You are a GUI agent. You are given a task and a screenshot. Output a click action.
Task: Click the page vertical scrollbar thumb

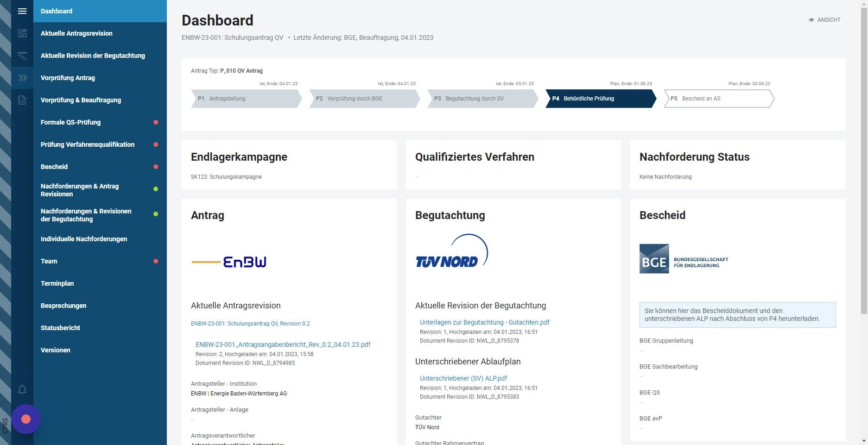click(x=864, y=160)
